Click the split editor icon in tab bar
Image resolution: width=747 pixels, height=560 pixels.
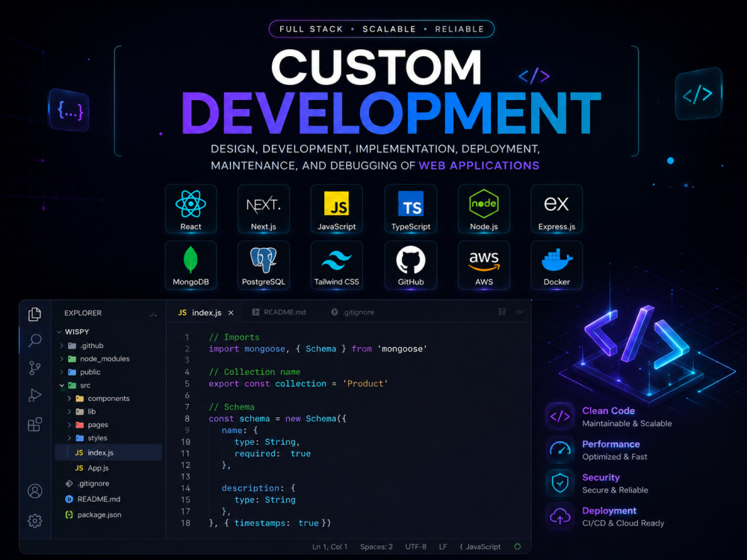pos(502,312)
